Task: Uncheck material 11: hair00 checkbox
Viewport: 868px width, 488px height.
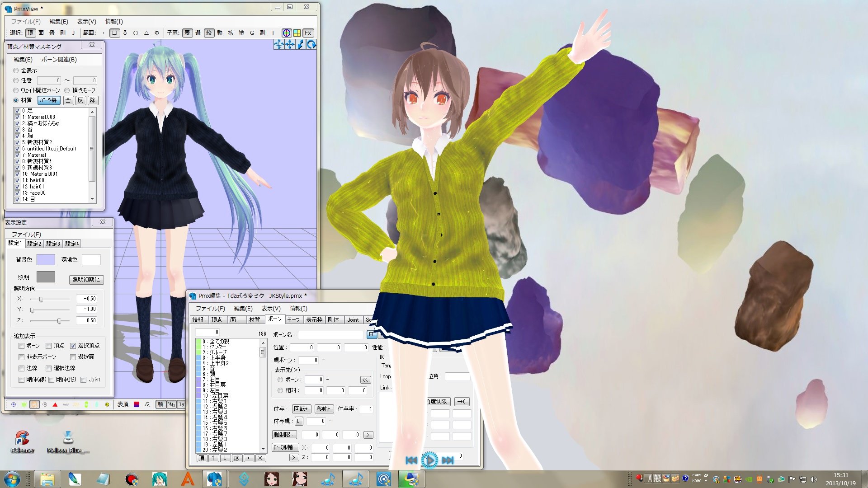Action: pos(17,180)
